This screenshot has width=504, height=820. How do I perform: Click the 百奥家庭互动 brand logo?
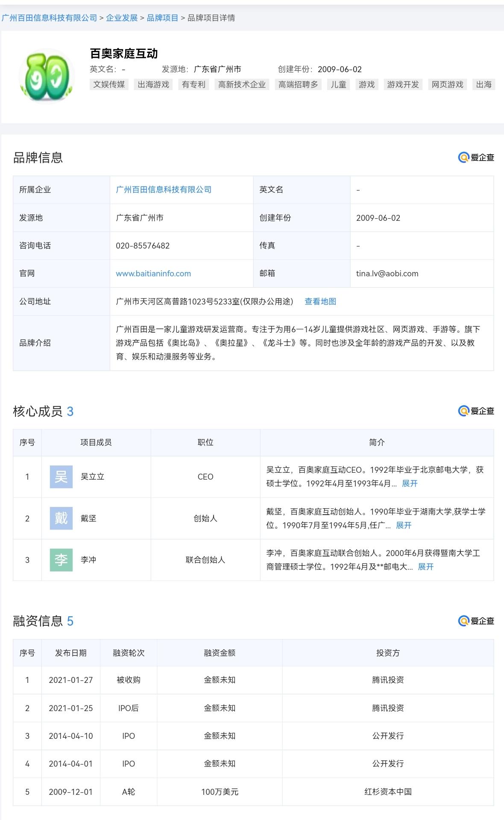coord(47,76)
